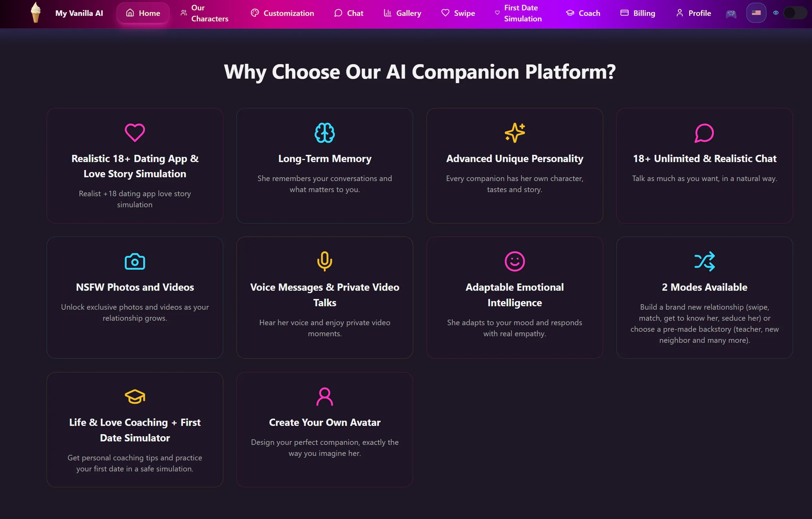
Task: Go to the Home tab
Action: (143, 13)
